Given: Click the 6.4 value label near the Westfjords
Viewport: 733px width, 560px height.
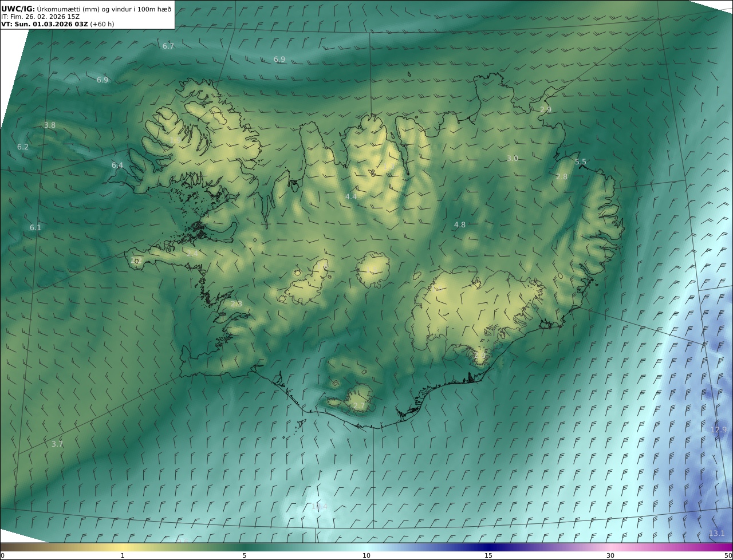Looking at the screenshot, I should click(117, 165).
